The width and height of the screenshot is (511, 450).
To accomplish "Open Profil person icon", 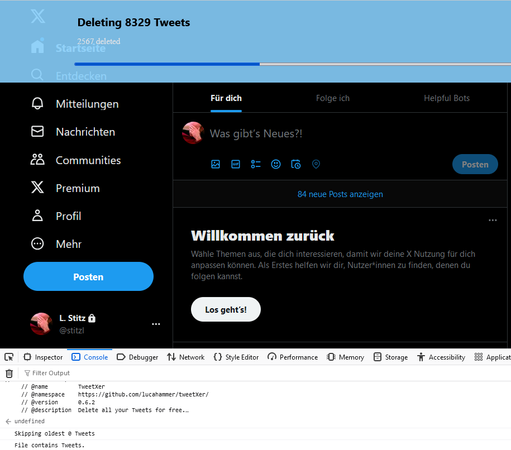I will click(37, 216).
